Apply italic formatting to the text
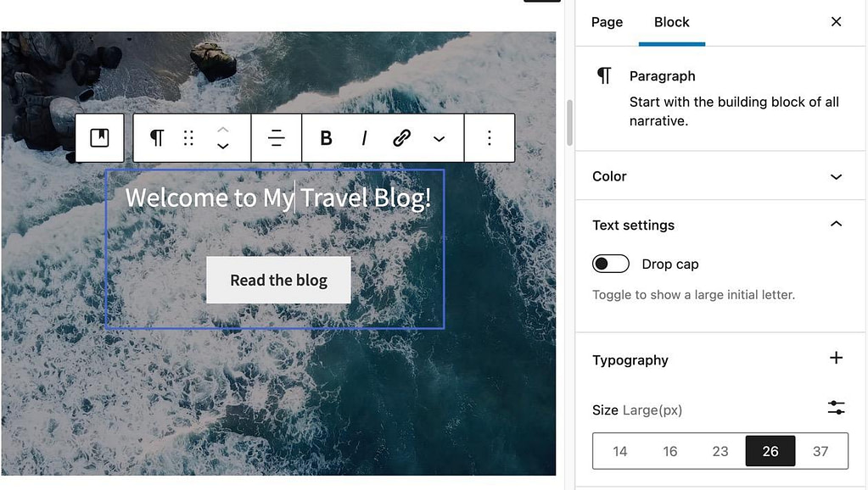This screenshot has height=490, width=868. point(363,137)
